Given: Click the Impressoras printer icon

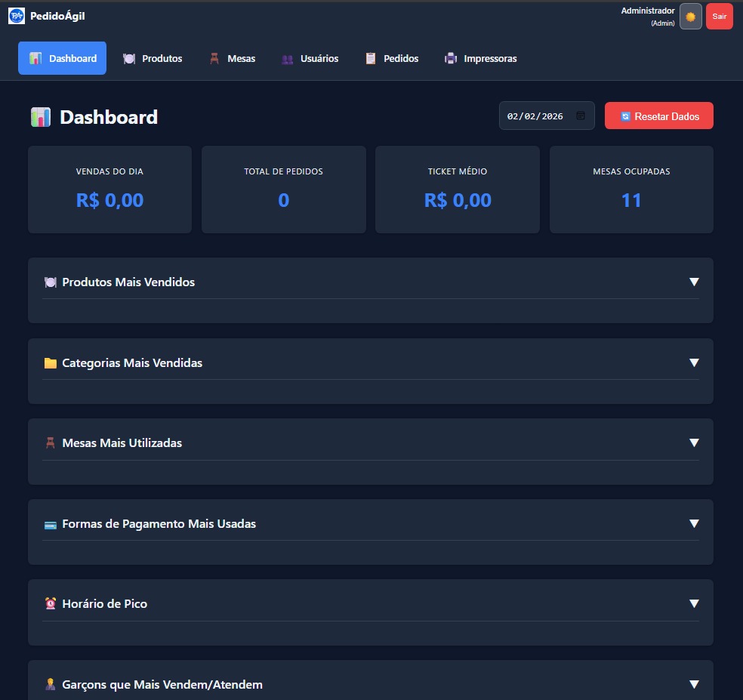Looking at the screenshot, I should (450, 57).
